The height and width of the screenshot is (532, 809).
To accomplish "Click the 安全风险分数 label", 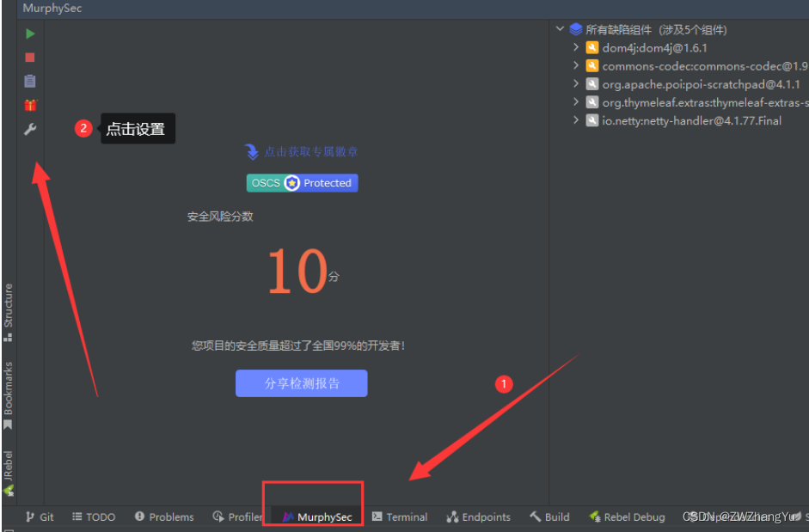I will (220, 217).
